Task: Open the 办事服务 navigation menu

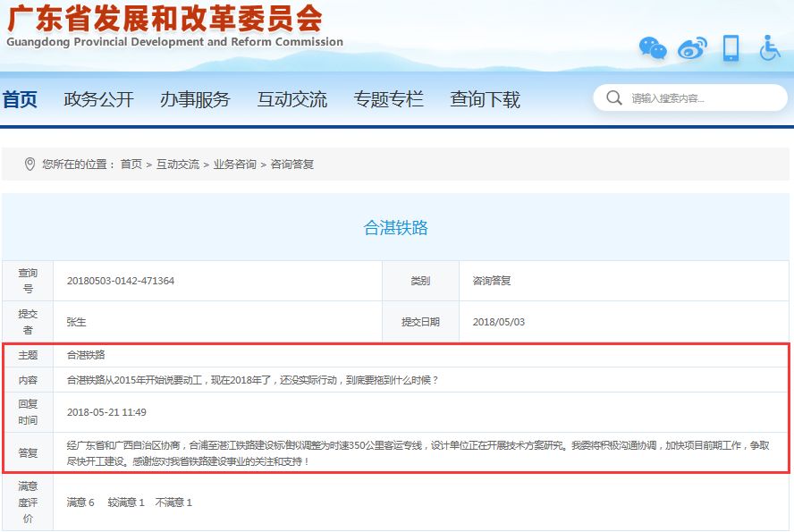Action: coord(195,99)
